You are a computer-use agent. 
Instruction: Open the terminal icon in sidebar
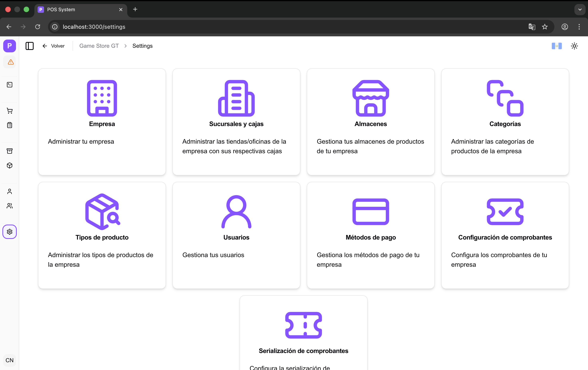(x=10, y=85)
